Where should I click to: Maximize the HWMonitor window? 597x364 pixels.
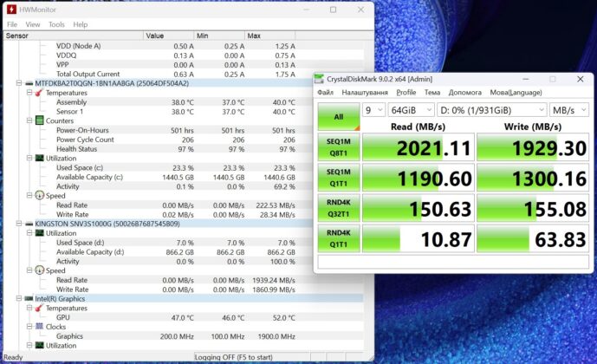(x=333, y=10)
